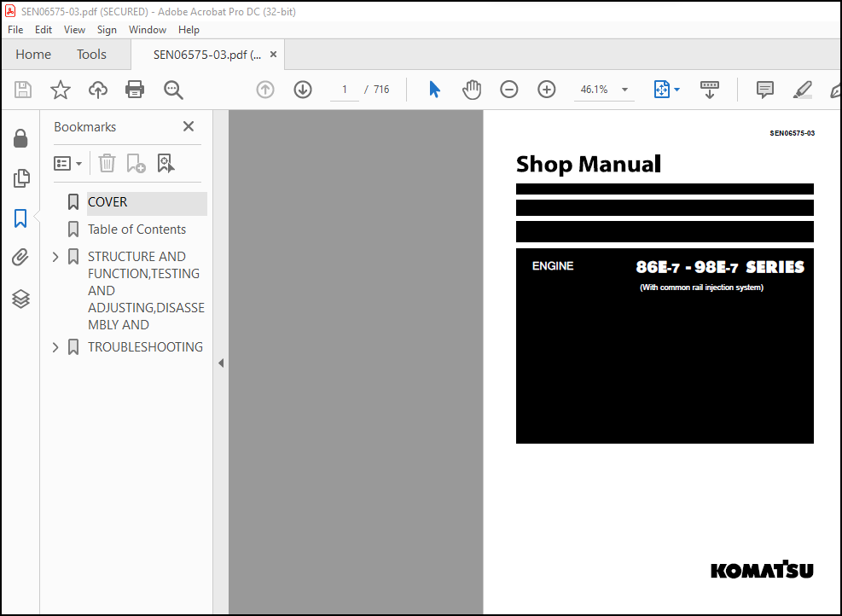Click Shop Manual title in document
842x616 pixels.
pyautogui.click(x=589, y=165)
